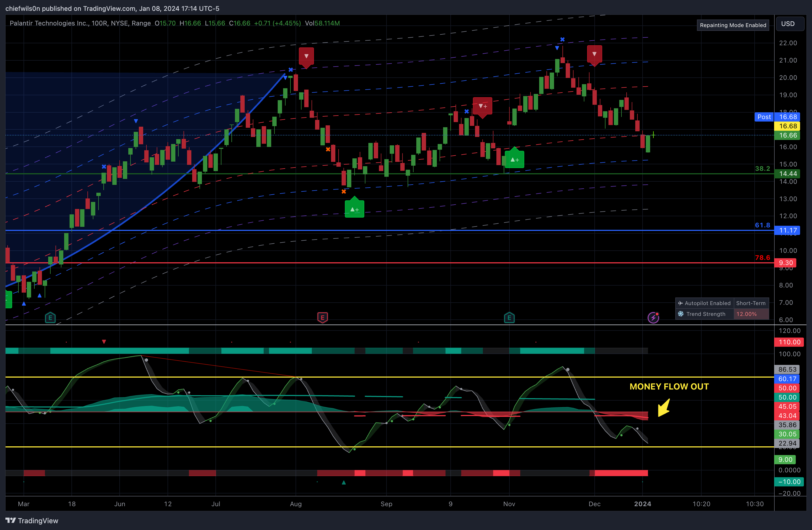Viewport: 812px width, 530px height.
Task: Click the 38.2 Fibonacci level text
Action: tap(762, 169)
